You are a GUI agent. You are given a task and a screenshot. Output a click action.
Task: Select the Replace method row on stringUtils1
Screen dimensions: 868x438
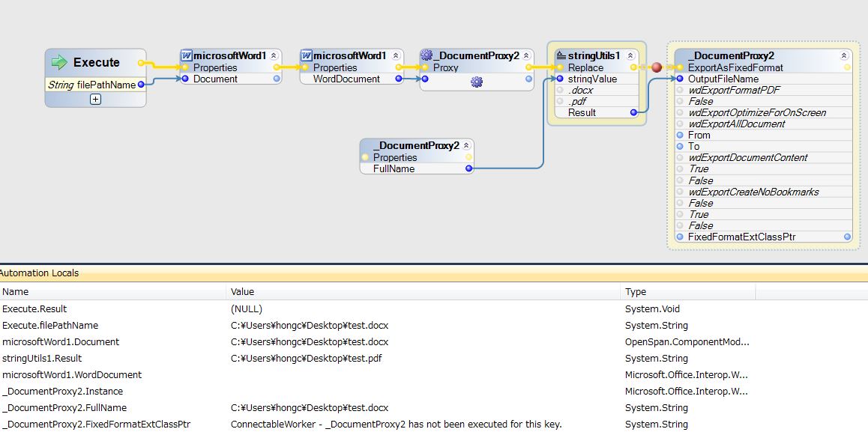[597, 67]
